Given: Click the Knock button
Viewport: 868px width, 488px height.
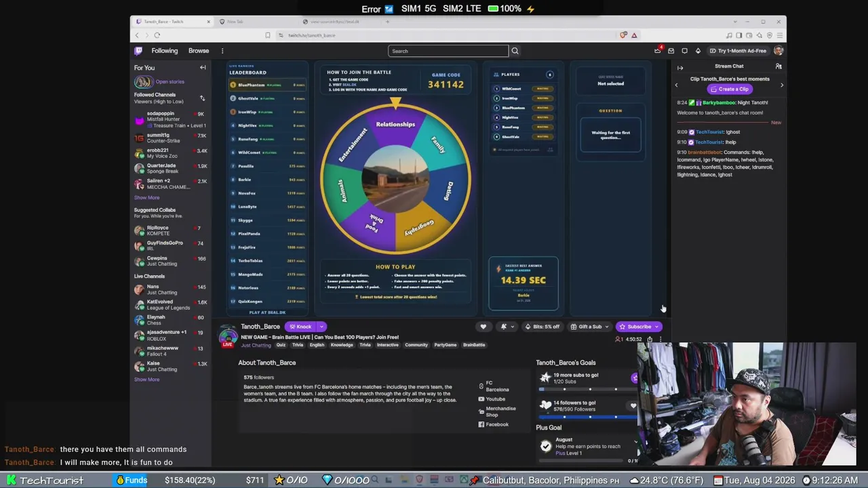Looking at the screenshot, I should (300, 327).
